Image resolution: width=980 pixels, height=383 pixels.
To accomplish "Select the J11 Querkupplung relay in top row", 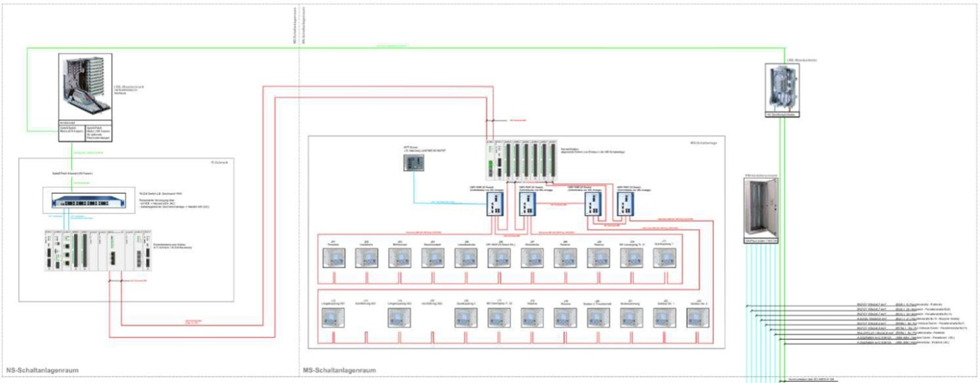I will coord(664,258).
